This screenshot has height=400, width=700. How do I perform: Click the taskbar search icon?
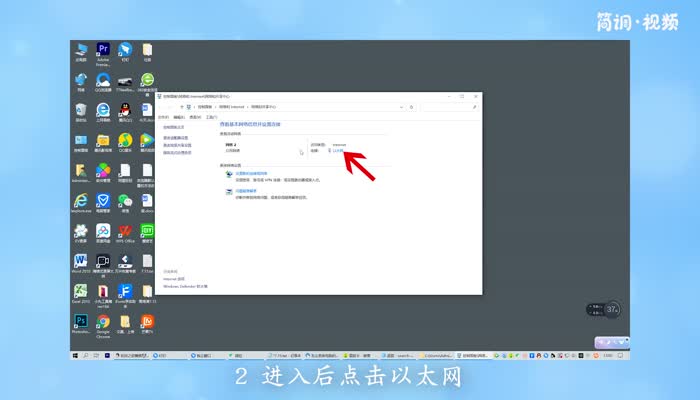click(x=86, y=356)
